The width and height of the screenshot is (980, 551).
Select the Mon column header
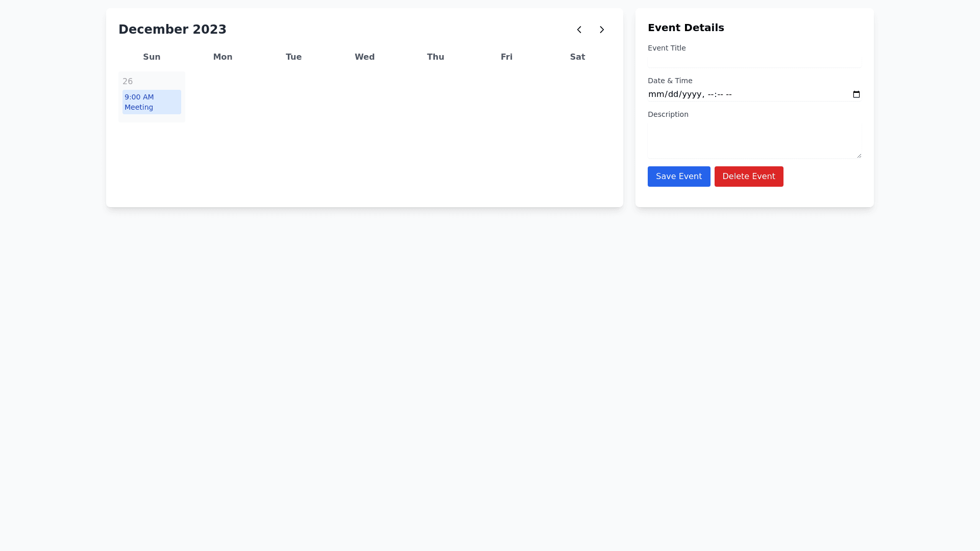pyautogui.click(x=223, y=57)
